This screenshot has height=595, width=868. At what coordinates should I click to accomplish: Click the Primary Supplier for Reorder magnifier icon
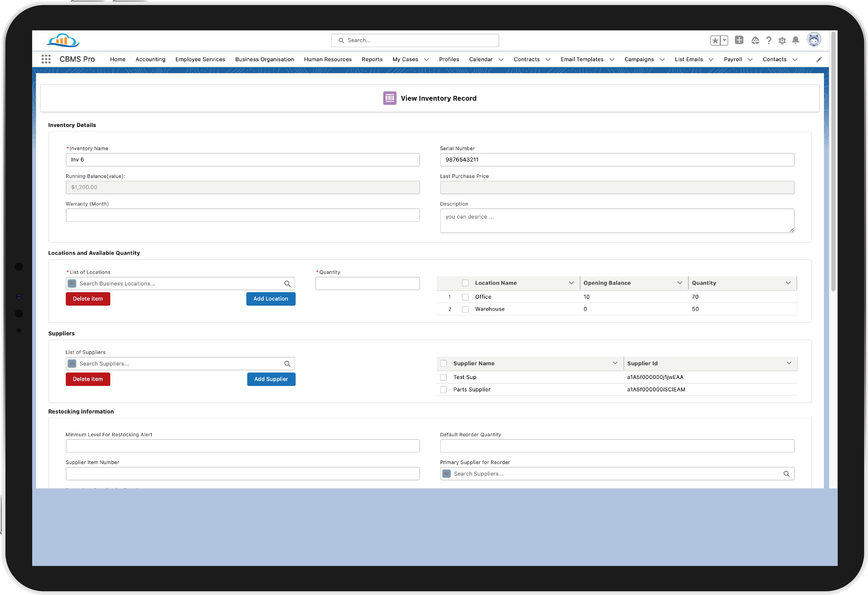(786, 474)
